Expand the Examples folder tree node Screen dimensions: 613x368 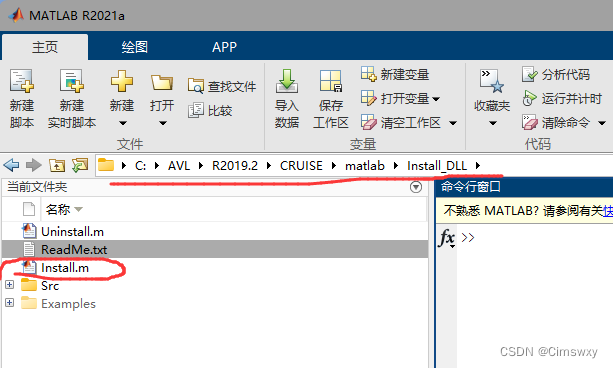coord(9,302)
